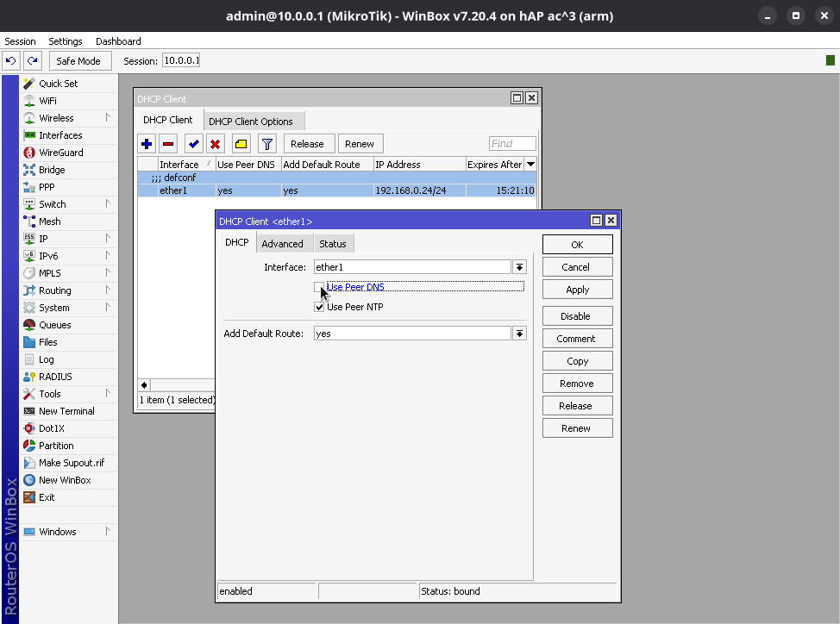
Task: Click the red X disable icon
Action: click(216, 144)
